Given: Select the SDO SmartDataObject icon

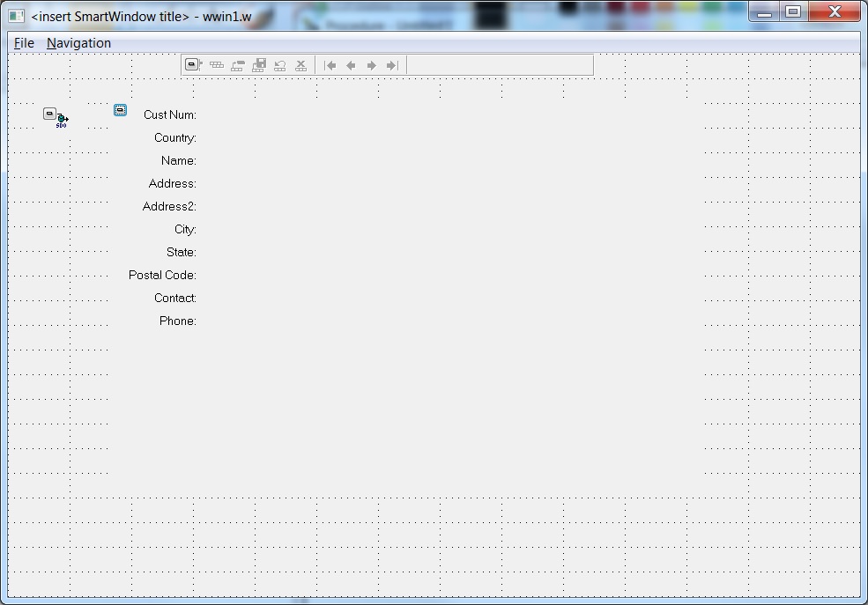Looking at the screenshot, I should click(x=56, y=118).
